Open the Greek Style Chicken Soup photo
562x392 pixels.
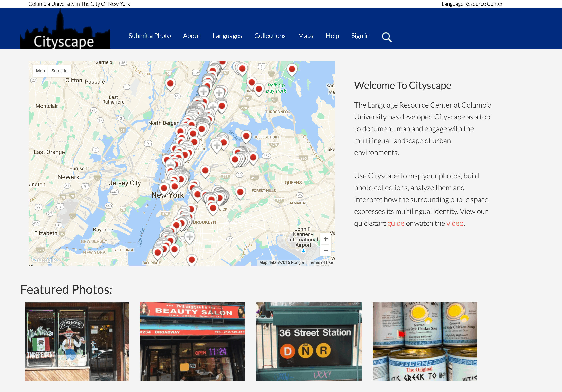[x=425, y=341]
